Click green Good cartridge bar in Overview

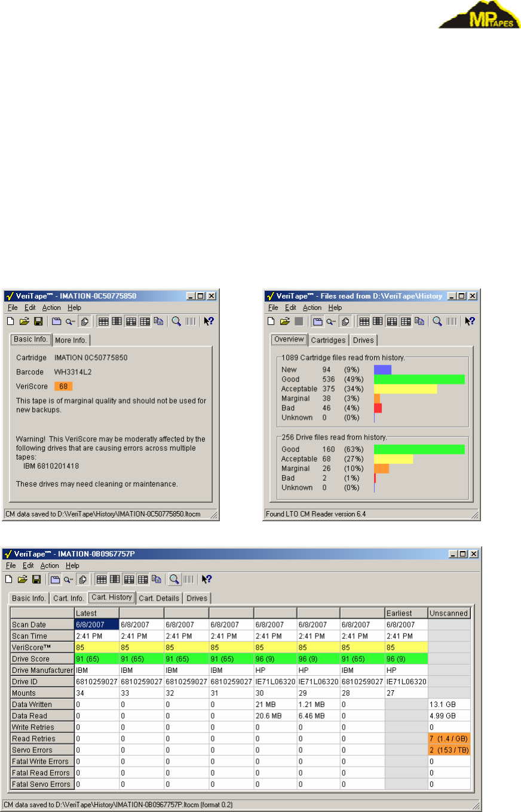(x=419, y=379)
